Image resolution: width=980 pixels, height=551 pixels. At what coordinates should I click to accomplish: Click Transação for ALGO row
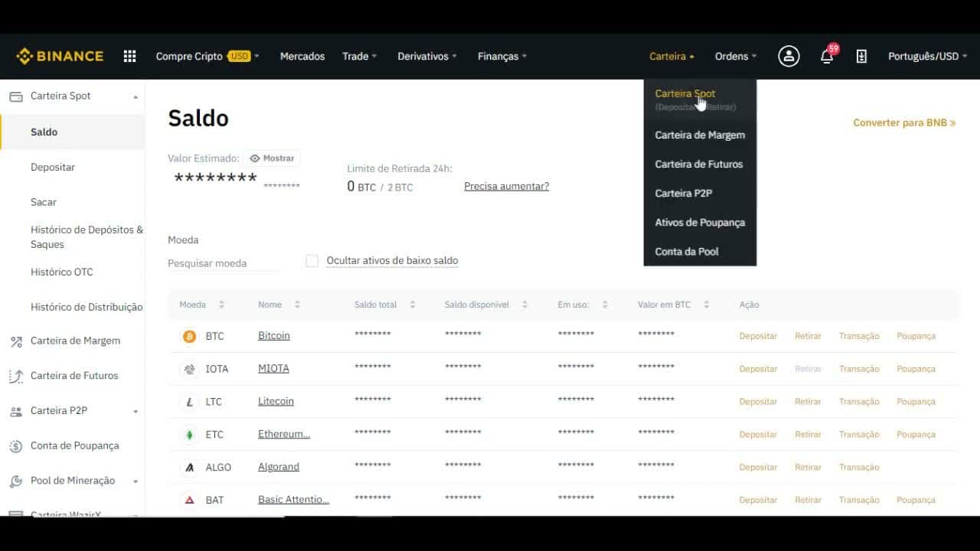[859, 467]
